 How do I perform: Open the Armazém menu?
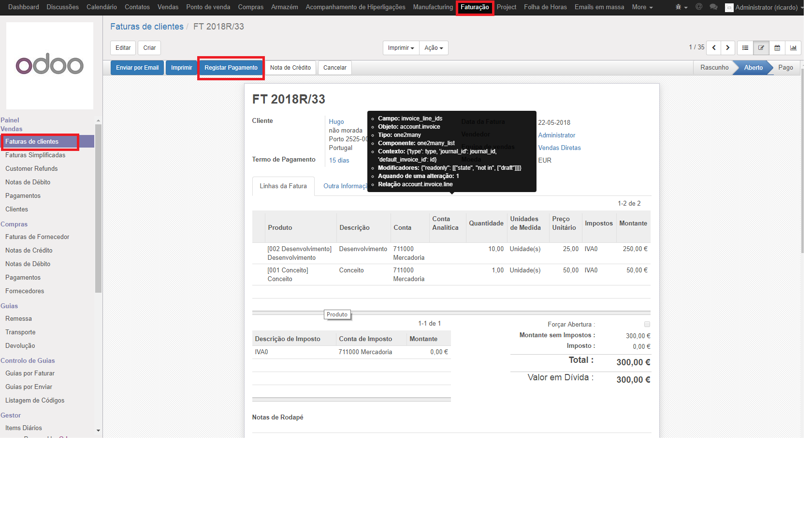[x=284, y=7]
